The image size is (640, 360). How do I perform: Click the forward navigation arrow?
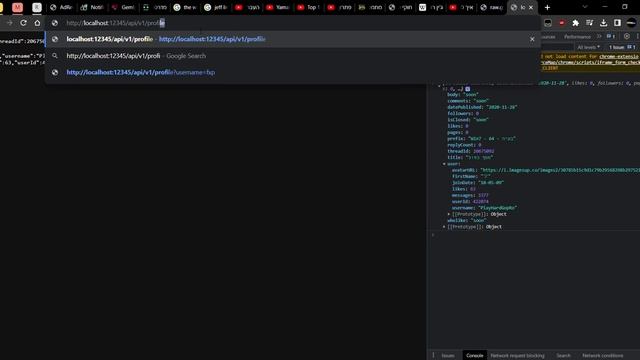(9, 23)
